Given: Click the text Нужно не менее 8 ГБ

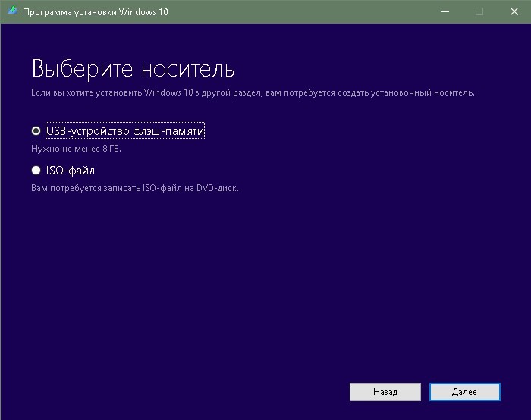Looking at the screenshot, I should click(x=76, y=149).
